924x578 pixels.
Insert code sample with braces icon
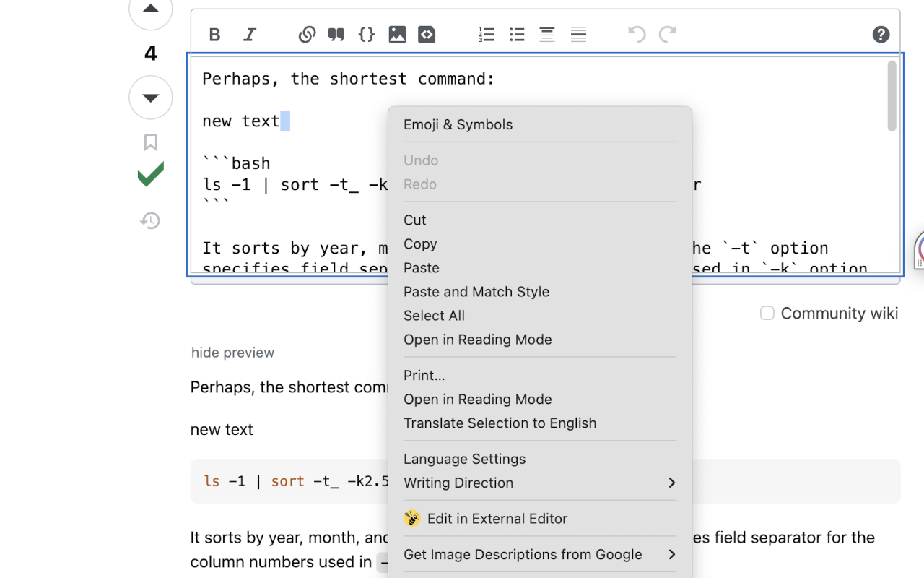(367, 34)
